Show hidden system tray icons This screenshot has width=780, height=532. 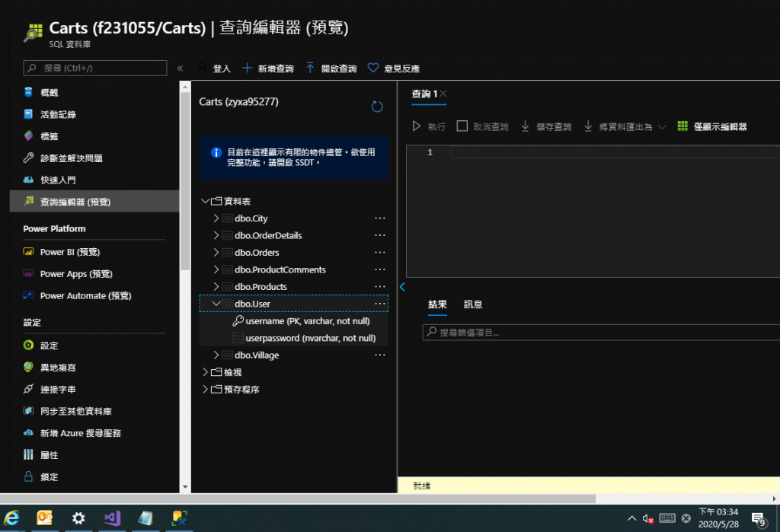pos(631,518)
